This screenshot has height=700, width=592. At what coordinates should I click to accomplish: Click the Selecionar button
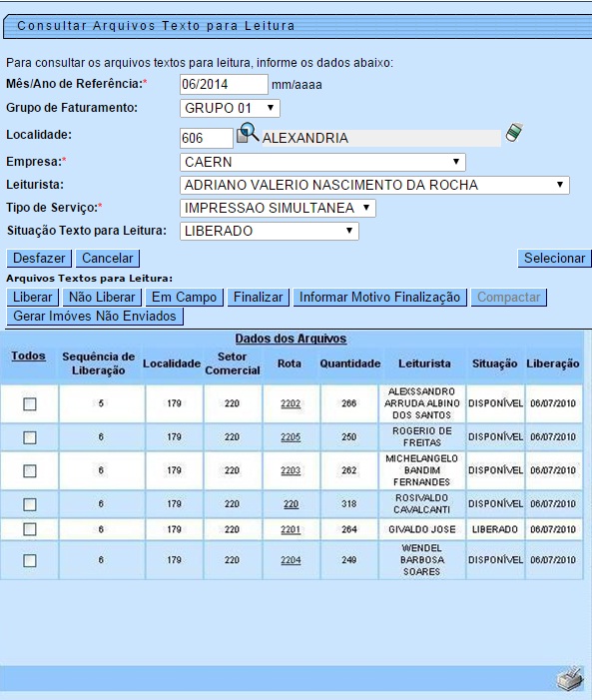554,258
